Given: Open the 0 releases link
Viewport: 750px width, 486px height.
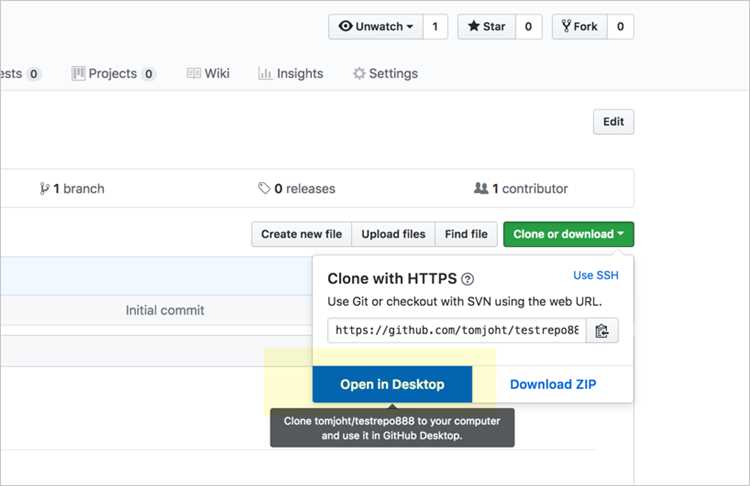Looking at the screenshot, I should tap(297, 188).
